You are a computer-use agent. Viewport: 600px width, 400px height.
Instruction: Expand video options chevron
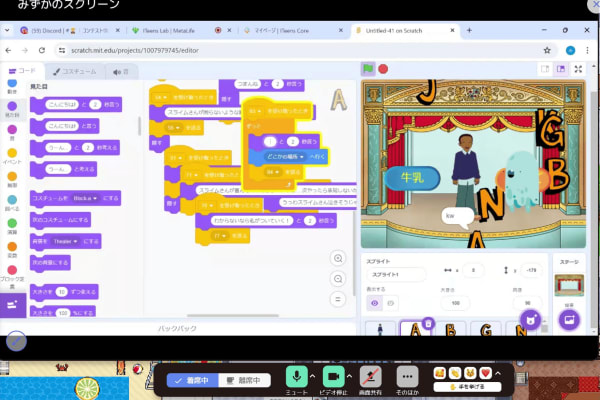pos(349,376)
